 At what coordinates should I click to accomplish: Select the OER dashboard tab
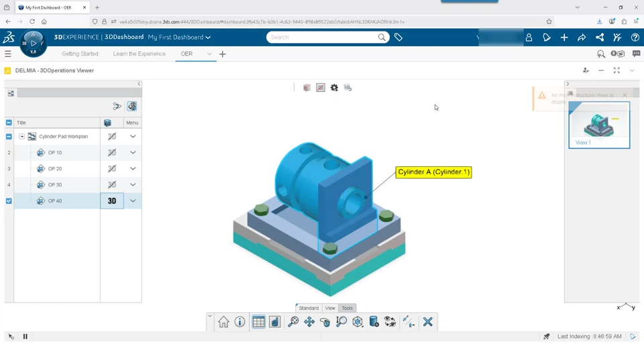point(186,54)
